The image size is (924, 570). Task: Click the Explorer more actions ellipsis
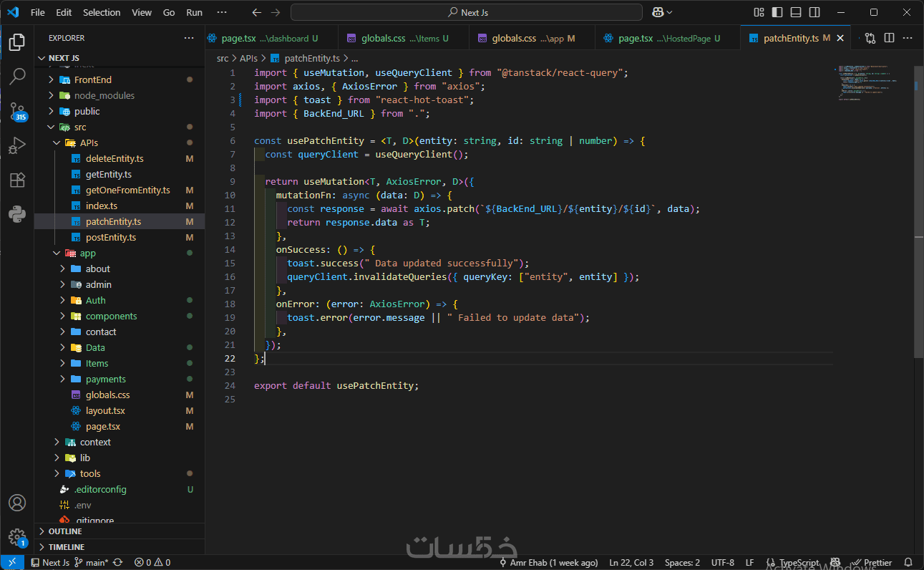point(189,38)
